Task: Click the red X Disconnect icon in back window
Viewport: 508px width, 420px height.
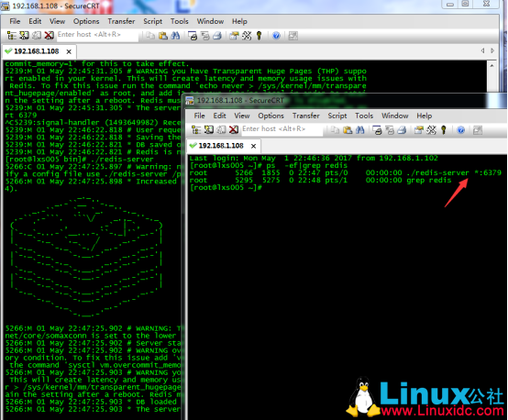Action: (49, 36)
